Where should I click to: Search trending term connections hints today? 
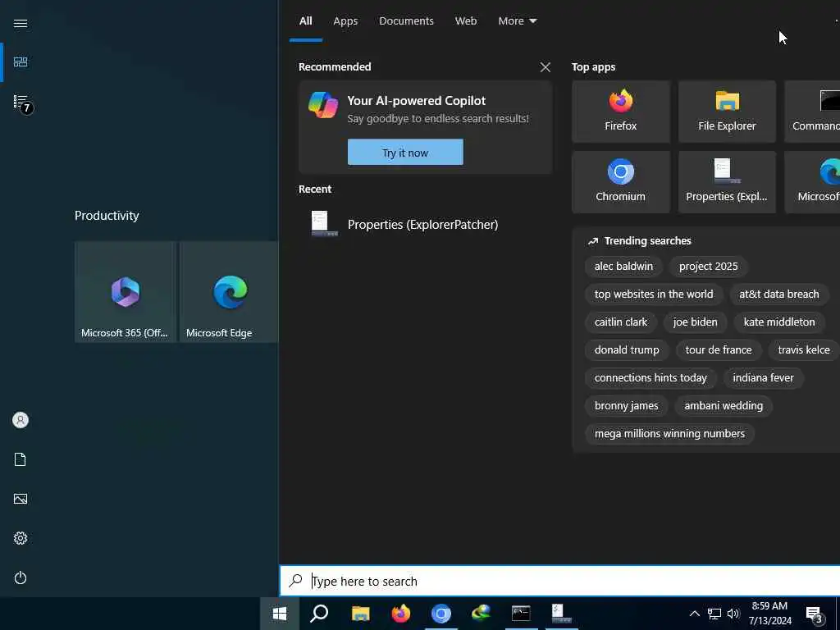click(651, 377)
